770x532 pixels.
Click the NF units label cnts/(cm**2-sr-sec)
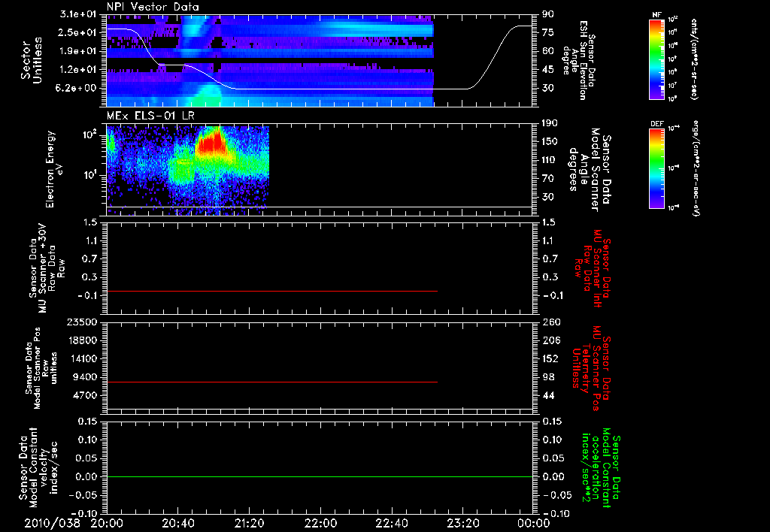(694, 59)
